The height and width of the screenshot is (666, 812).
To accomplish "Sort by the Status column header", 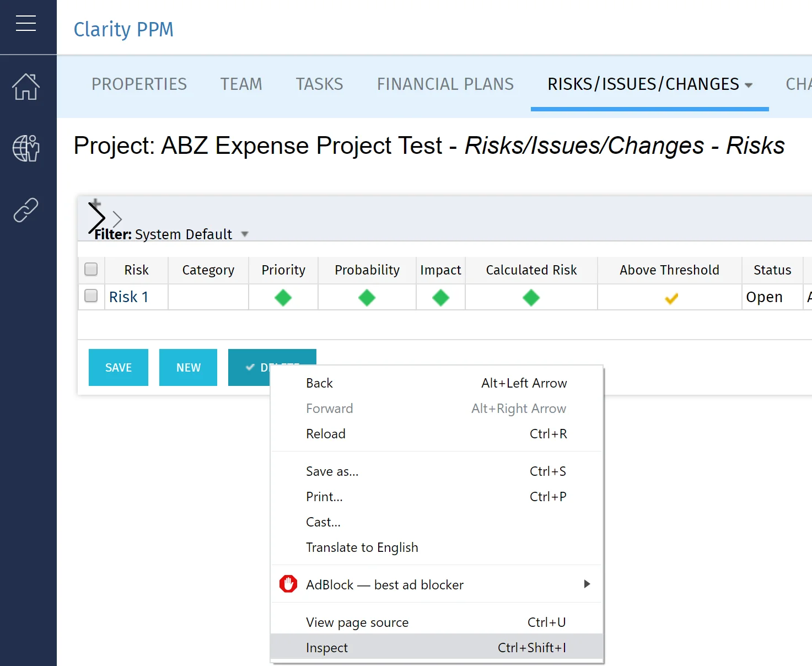I will (x=772, y=270).
